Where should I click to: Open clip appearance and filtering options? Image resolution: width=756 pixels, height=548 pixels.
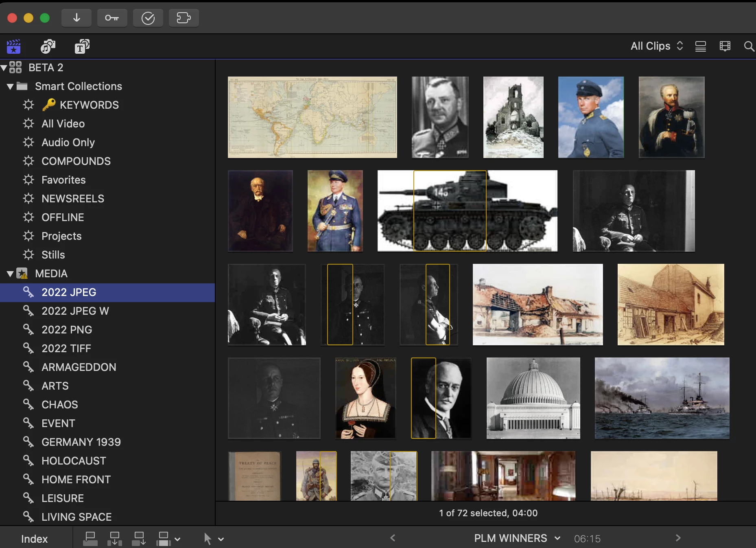click(725, 46)
